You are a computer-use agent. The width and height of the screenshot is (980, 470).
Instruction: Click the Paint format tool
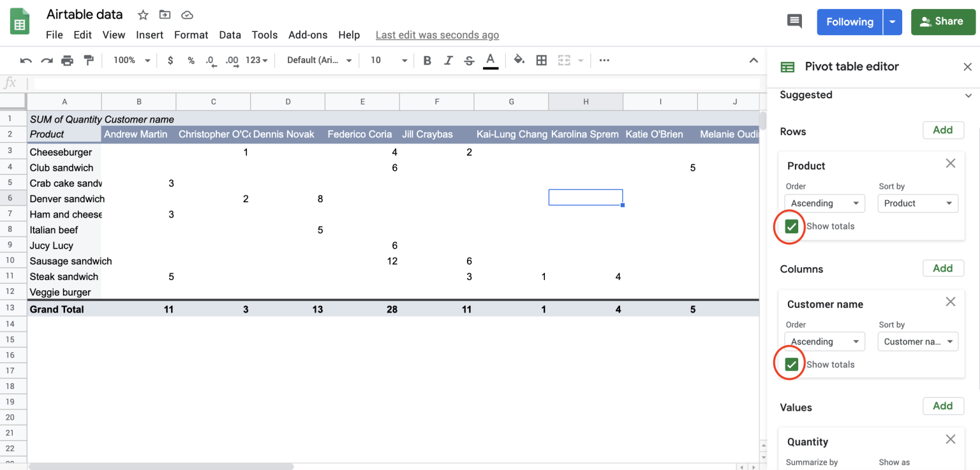(x=89, y=60)
